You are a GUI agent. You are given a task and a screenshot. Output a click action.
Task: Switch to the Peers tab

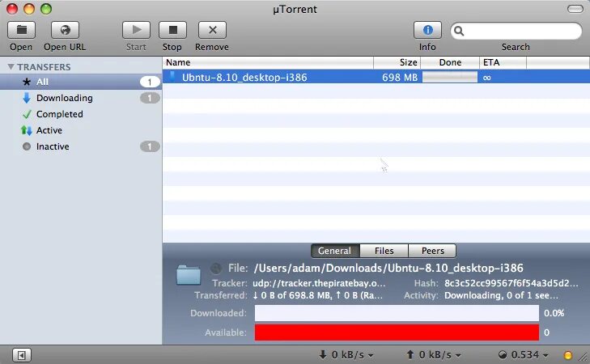[x=432, y=251]
